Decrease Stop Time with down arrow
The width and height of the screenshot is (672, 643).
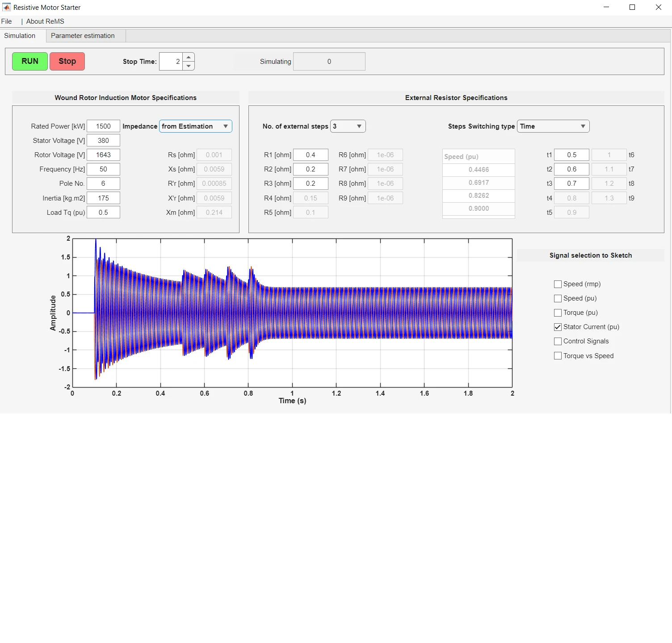[x=189, y=66]
